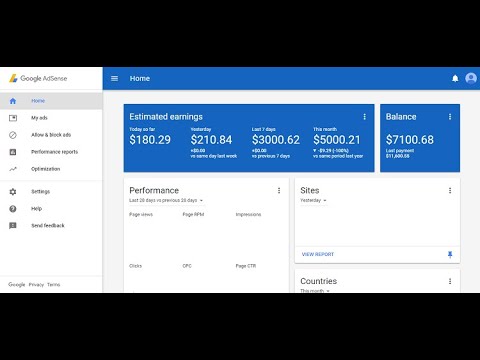Click the My ads icon
The width and height of the screenshot is (480, 360).
point(13,118)
